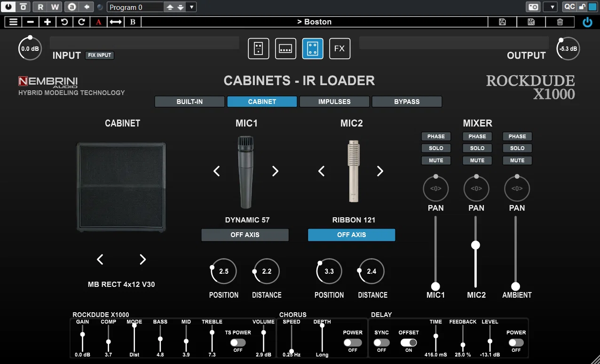The height and width of the screenshot is (364, 600).
Task: Open the Program 0 dropdown arrow
Action: point(191,7)
